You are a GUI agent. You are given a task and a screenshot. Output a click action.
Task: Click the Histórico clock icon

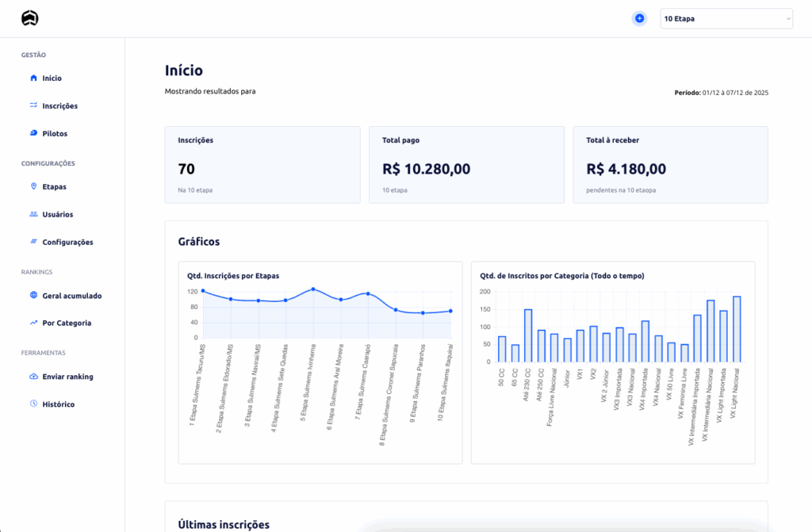33,404
